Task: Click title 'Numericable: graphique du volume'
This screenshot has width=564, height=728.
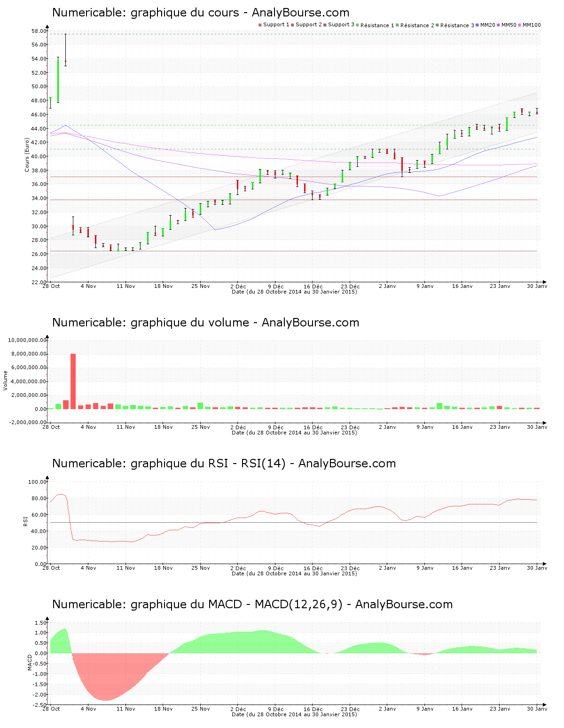Action: pos(150,323)
